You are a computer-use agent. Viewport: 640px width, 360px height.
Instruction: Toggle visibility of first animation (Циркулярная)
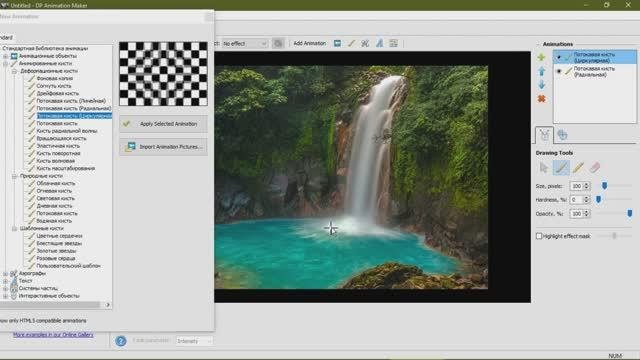(559, 57)
